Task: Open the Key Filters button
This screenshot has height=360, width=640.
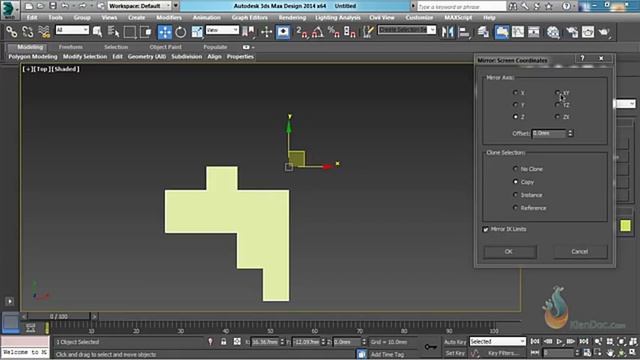Action: tap(503, 353)
